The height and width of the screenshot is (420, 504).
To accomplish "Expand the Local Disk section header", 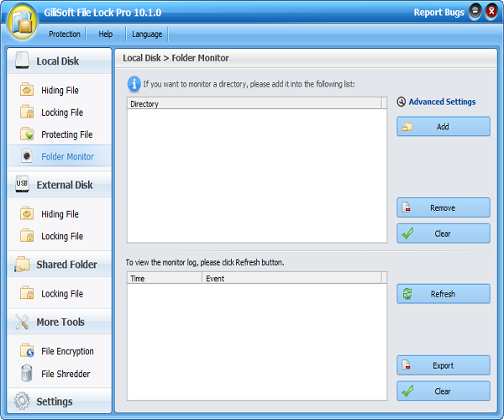I will pos(59,60).
